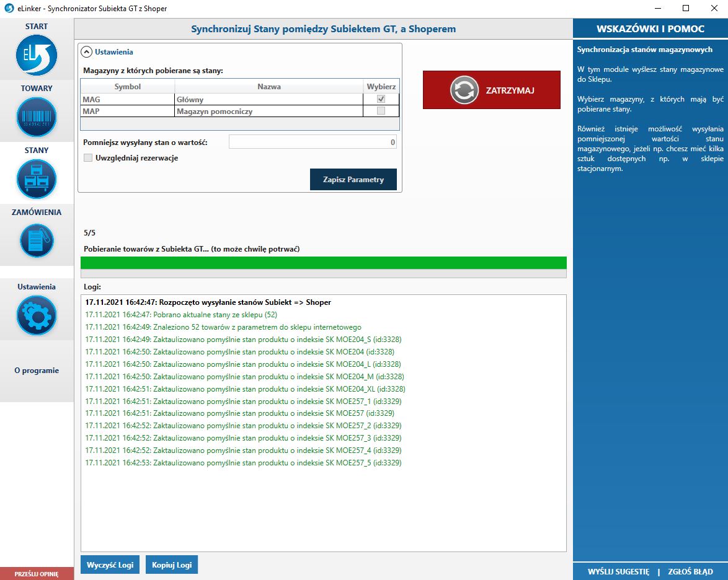Collapse the Ustawienia panel chevron
728x580 pixels.
[x=87, y=52]
